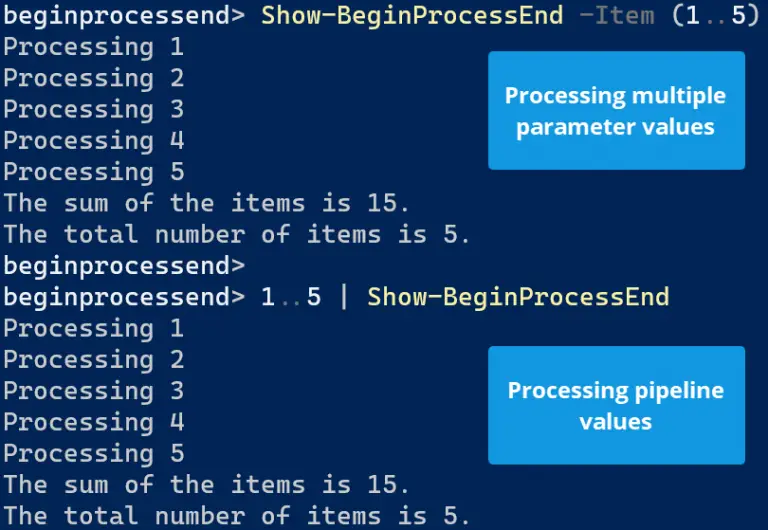Click the second "Processing 2" output line
Screen dimensions: 768x530
click(94, 361)
